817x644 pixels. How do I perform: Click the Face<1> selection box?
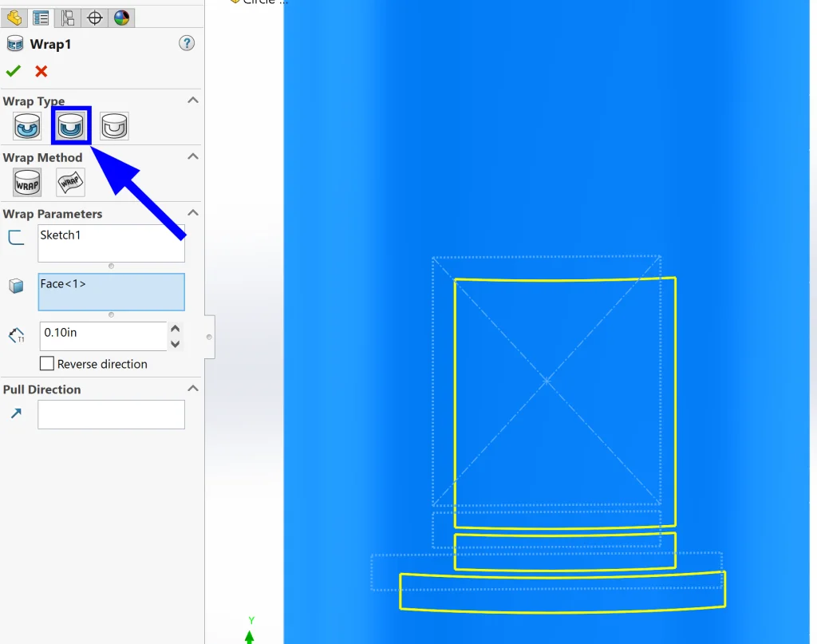click(x=111, y=292)
